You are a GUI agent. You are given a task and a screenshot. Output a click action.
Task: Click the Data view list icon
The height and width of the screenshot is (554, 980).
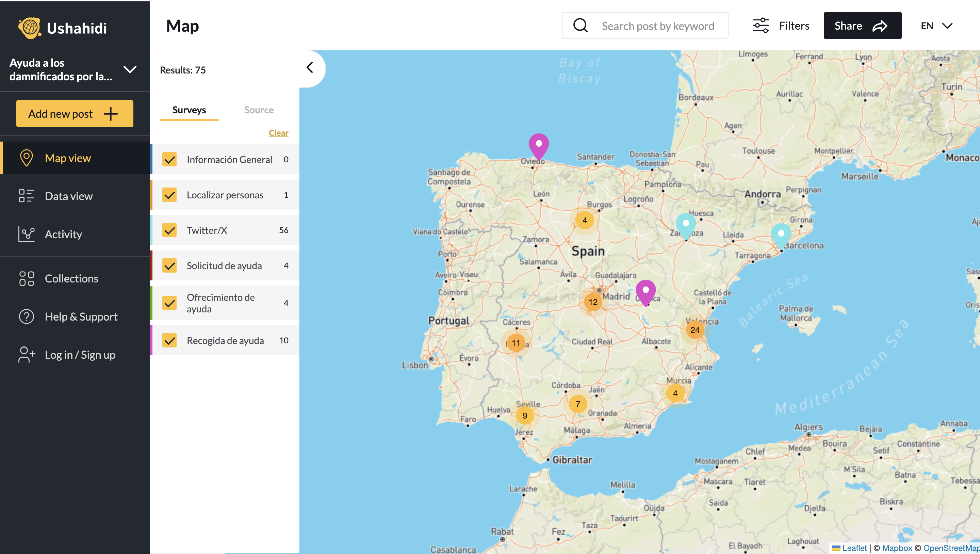tap(26, 196)
